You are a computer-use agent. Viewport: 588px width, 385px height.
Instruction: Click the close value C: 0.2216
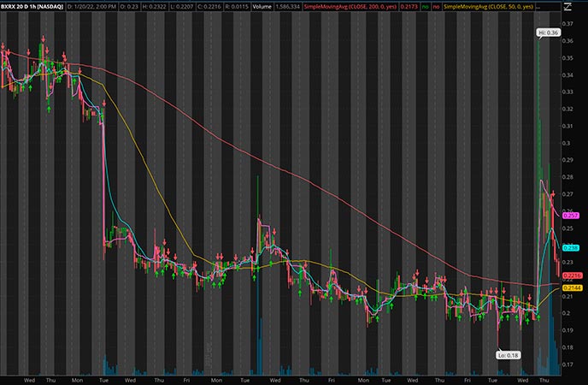click(x=209, y=7)
